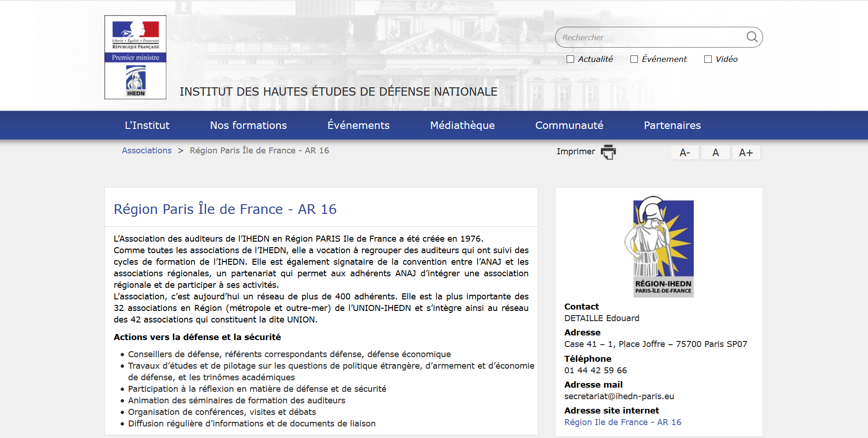Open the Associations breadcrumb link
Viewport: 868px width, 438px height.
[147, 150]
